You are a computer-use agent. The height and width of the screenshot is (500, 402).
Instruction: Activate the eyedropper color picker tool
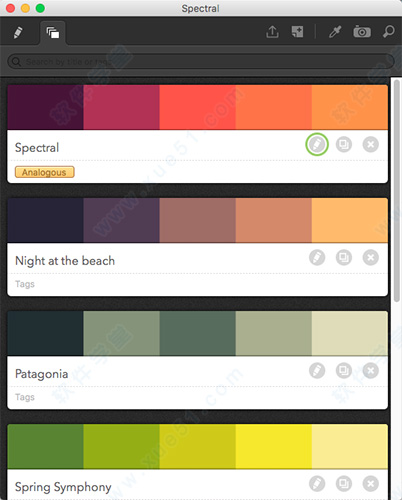(x=335, y=32)
